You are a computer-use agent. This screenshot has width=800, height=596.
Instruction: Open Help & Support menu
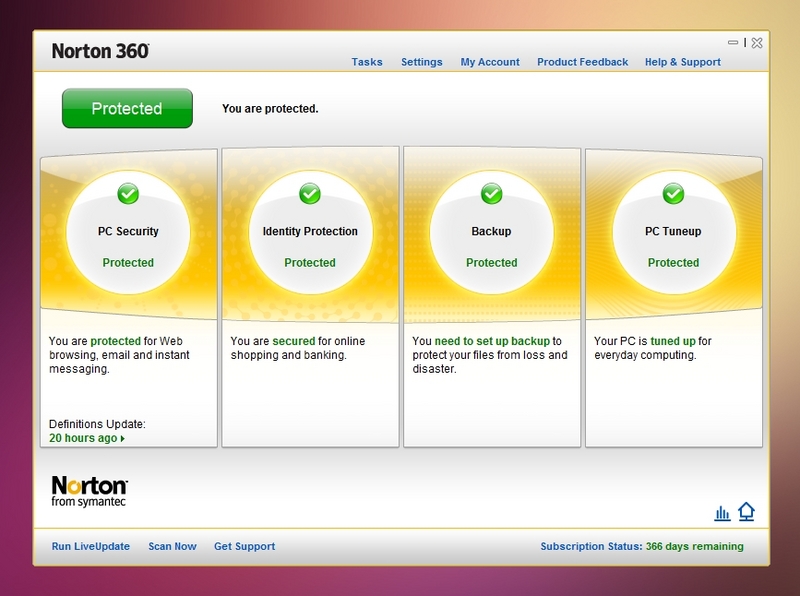pyautogui.click(x=683, y=62)
